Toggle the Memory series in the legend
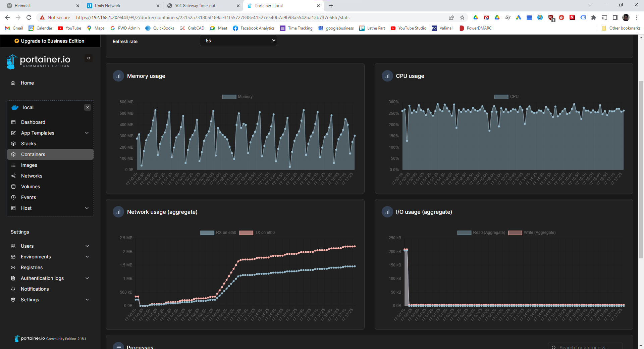 tap(237, 97)
